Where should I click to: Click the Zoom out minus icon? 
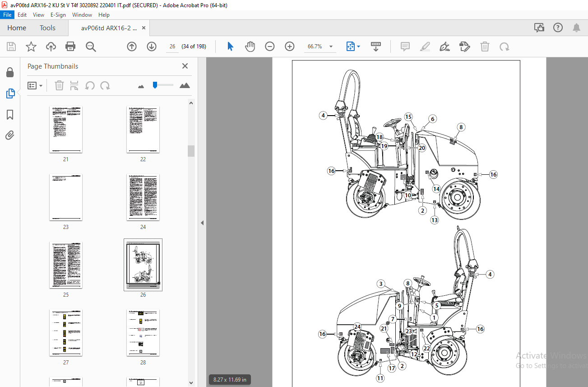pos(270,47)
